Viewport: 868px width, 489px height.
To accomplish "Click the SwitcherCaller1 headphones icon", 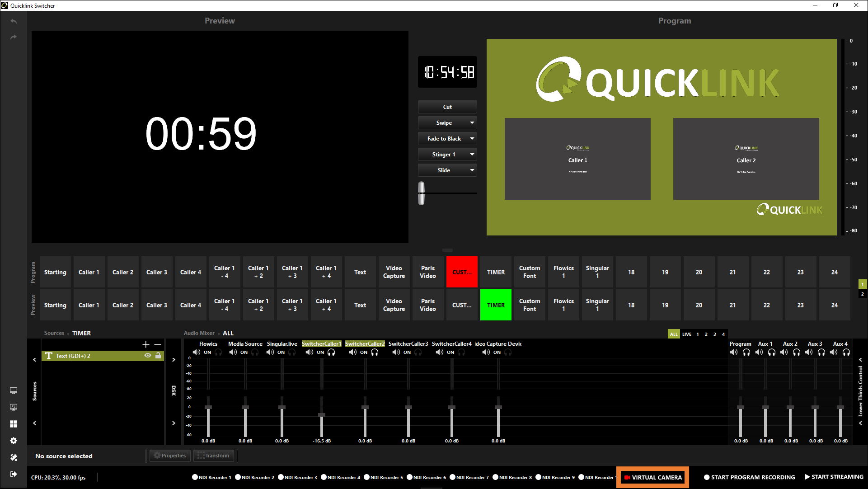I will coord(331,352).
